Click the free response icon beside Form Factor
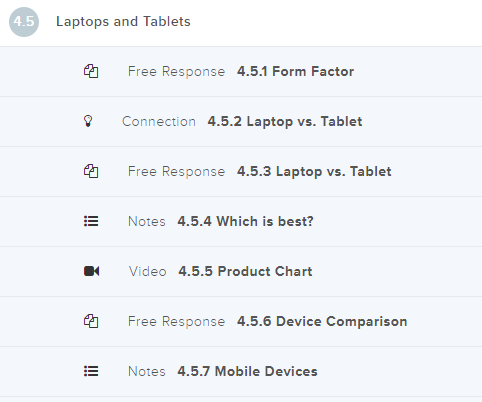The height and width of the screenshot is (402, 482). 91,71
